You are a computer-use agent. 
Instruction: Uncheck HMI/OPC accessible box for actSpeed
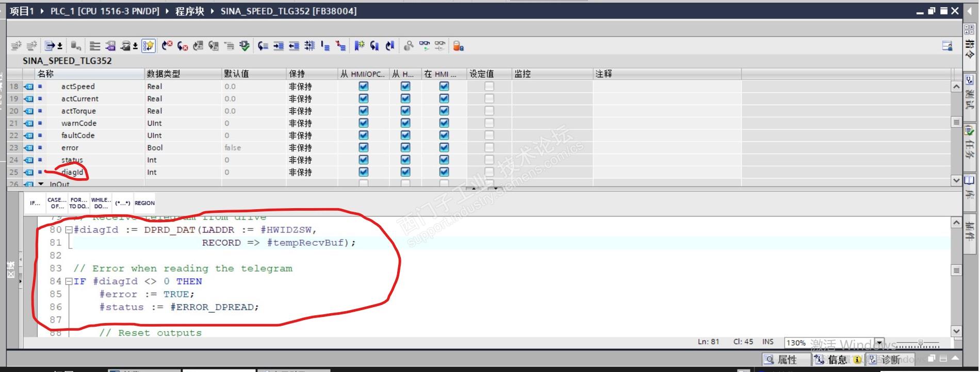coord(364,86)
